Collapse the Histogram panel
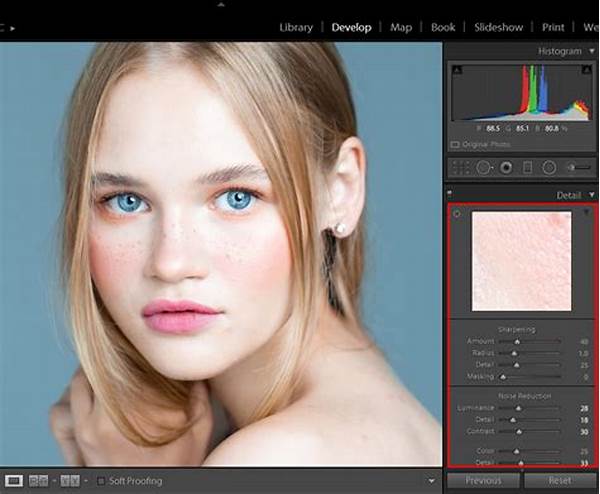 click(x=590, y=51)
